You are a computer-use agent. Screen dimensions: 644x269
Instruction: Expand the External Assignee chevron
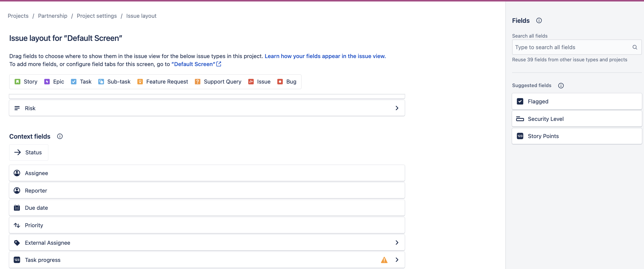pyautogui.click(x=397, y=243)
